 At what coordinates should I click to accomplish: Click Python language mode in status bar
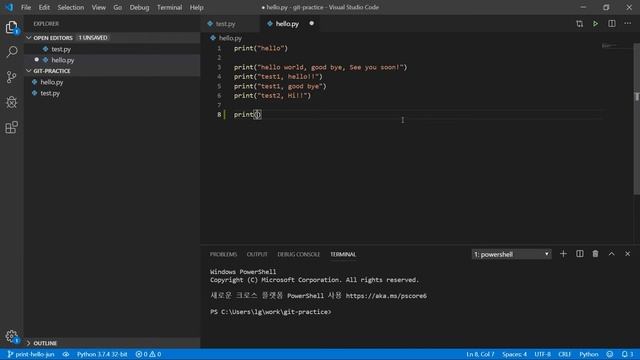coord(589,354)
